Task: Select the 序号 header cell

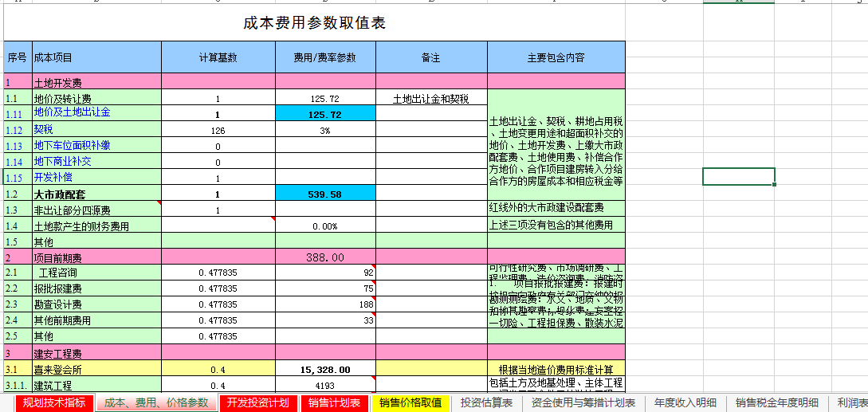Action: [18, 57]
